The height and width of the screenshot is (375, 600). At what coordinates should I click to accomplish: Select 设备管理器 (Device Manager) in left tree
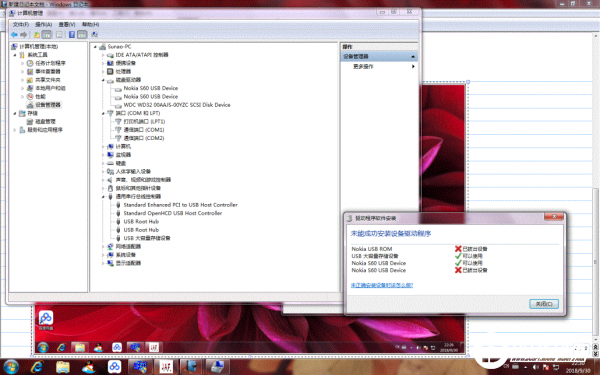(48, 104)
